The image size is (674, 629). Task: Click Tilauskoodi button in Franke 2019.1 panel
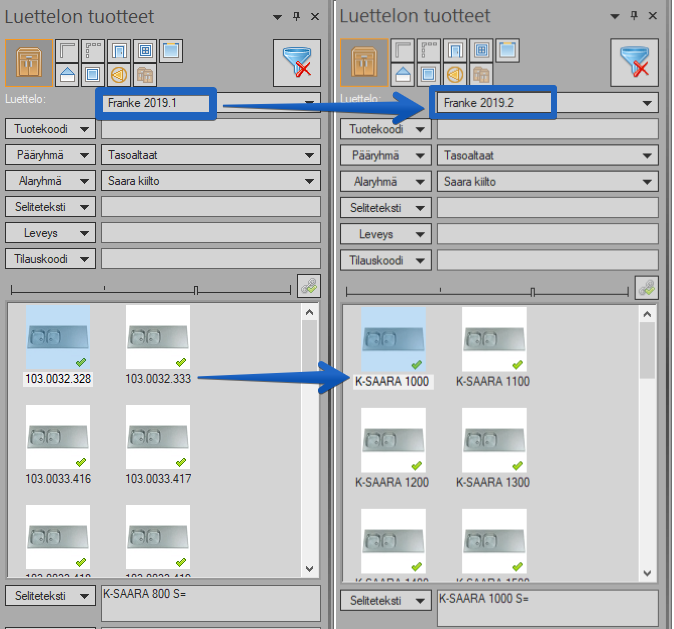pos(50,259)
